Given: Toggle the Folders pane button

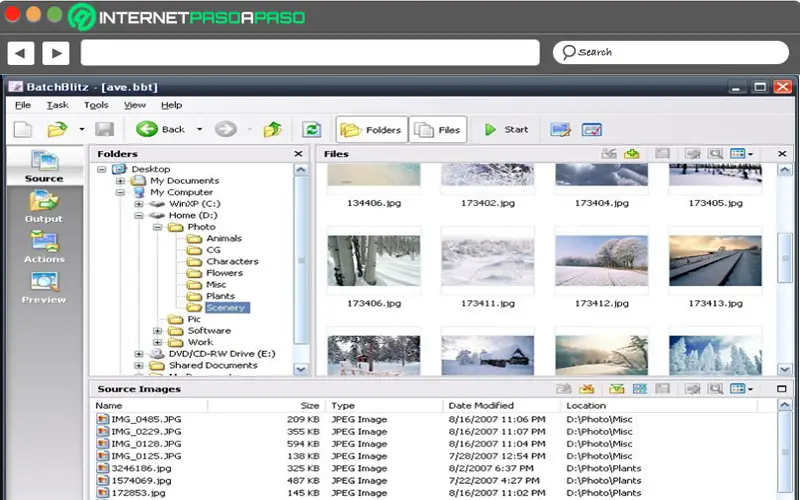Looking at the screenshot, I should 370,129.
